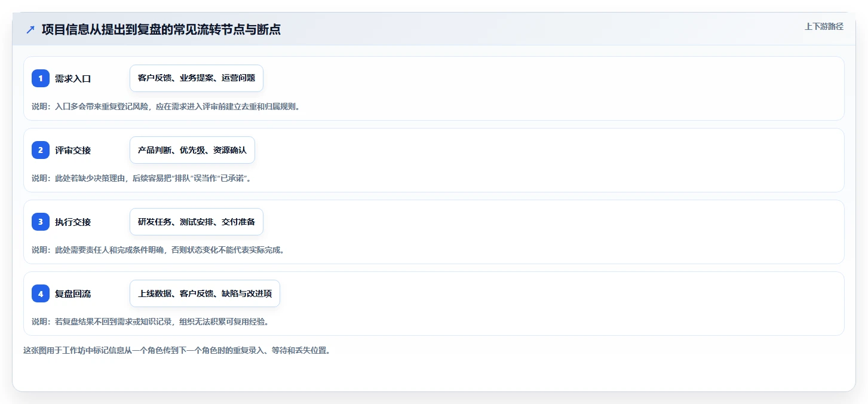Click the 上线数据、客户反馈、缺陷与改进项 chip
Screen dimensions: 868x404
(x=205, y=293)
